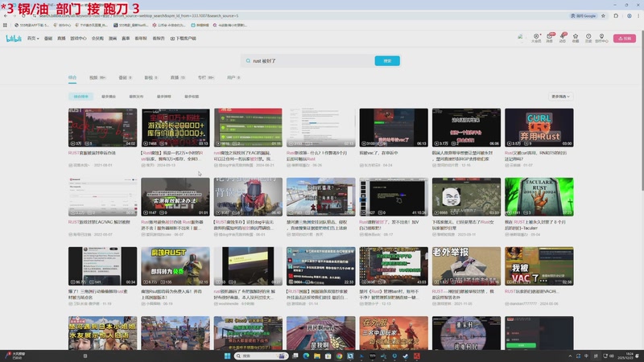Switch to the 视频 results tab
Image resolution: width=644 pixels, height=362 pixels.
(x=97, y=77)
